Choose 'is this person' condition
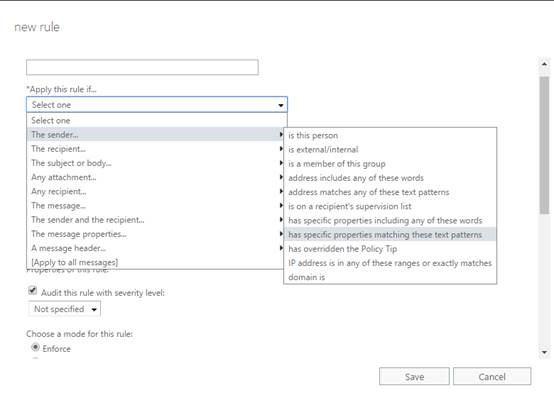The image size is (554, 400). coord(390,135)
